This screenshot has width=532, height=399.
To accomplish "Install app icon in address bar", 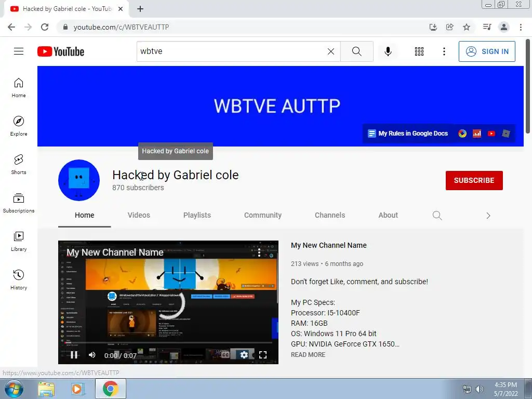I will coord(433,27).
